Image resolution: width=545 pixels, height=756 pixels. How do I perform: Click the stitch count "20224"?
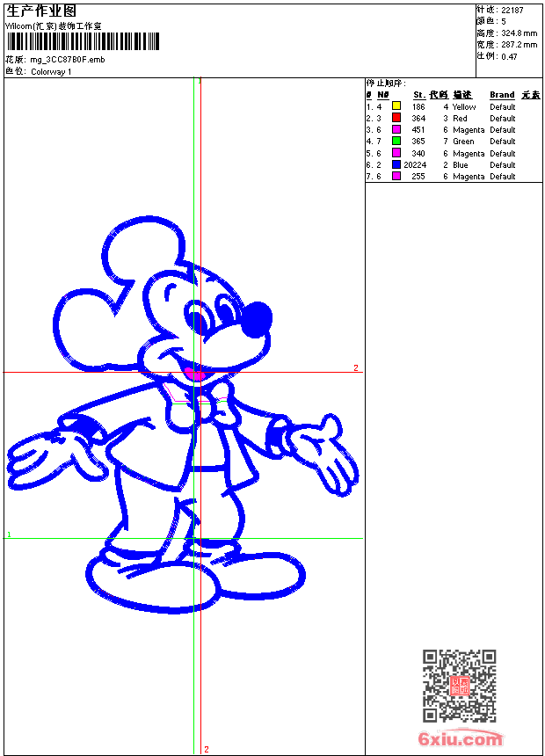point(415,165)
